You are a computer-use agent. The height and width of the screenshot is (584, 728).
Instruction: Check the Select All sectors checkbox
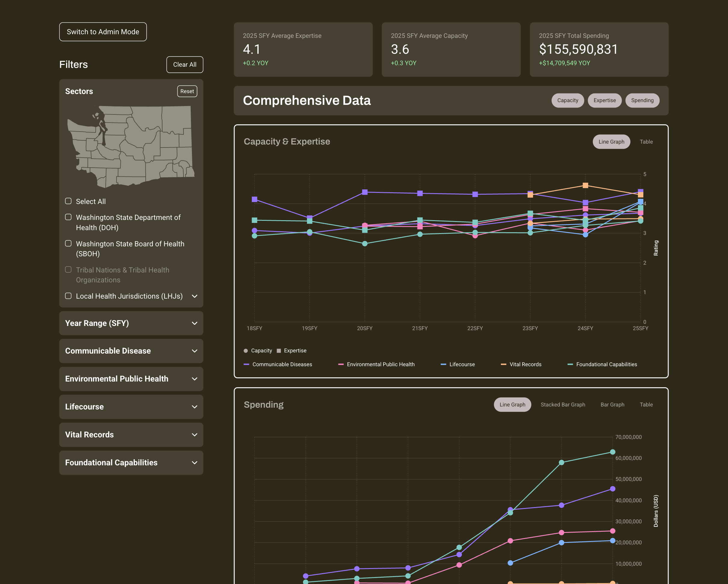[x=68, y=201]
